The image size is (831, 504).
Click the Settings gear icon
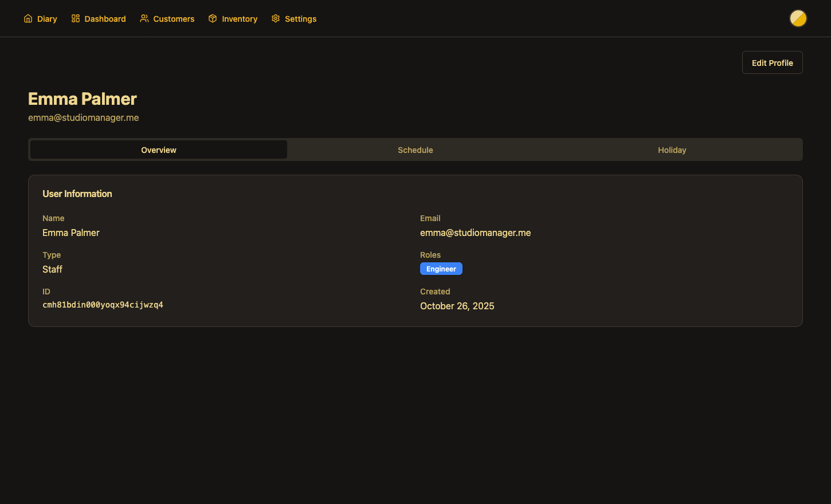276,19
